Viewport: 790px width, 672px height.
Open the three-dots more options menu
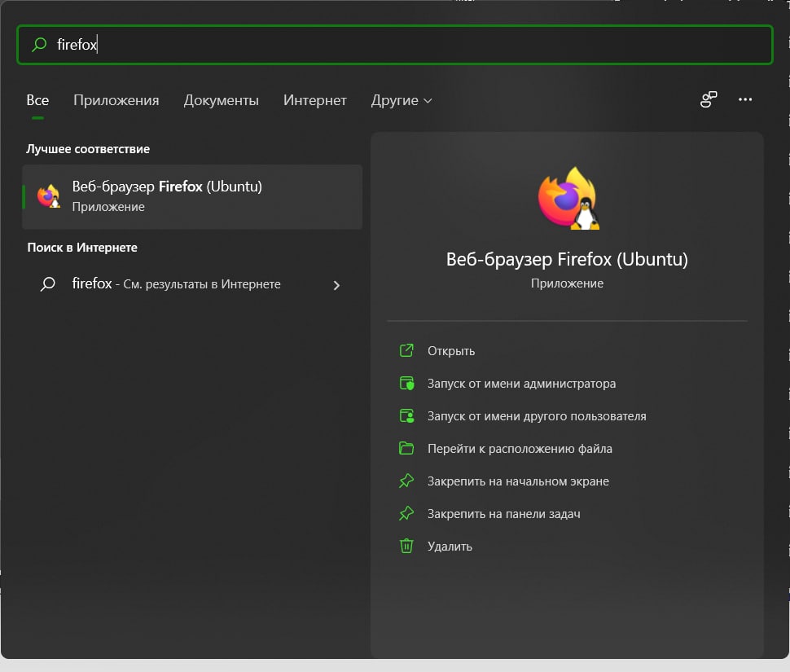pos(745,99)
